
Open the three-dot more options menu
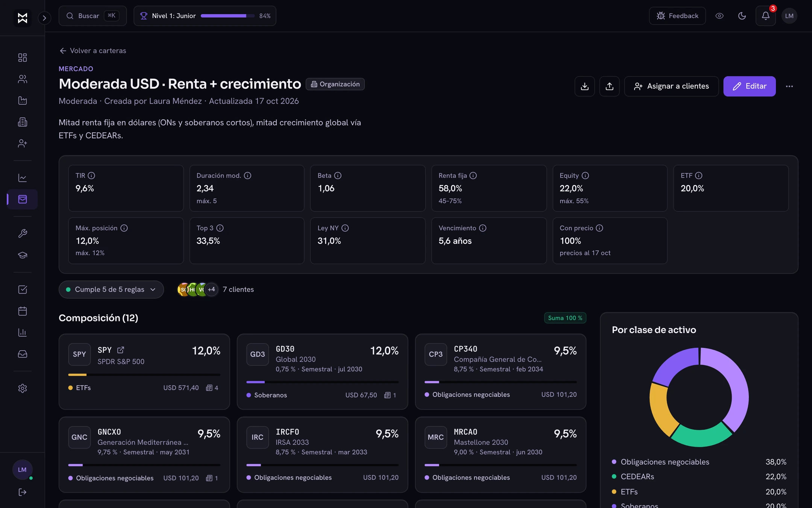point(789,86)
